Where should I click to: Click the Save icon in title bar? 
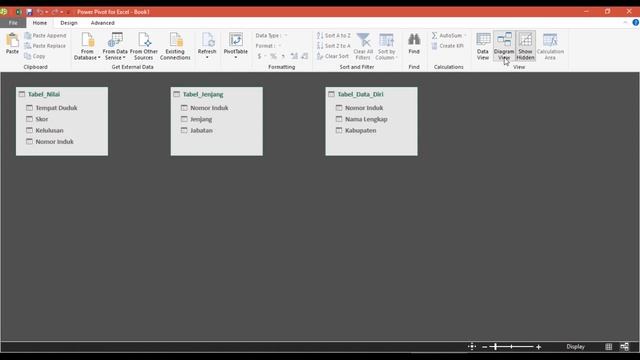pyautogui.click(x=29, y=12)
